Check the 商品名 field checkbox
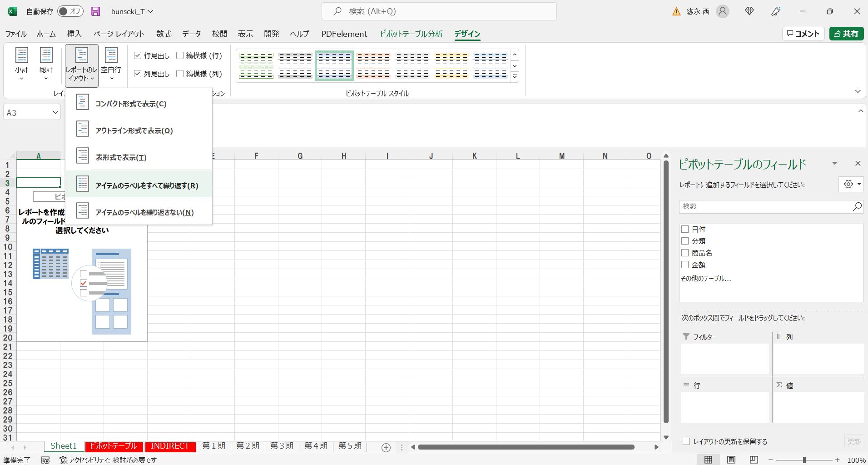 [x=685, y=253]
